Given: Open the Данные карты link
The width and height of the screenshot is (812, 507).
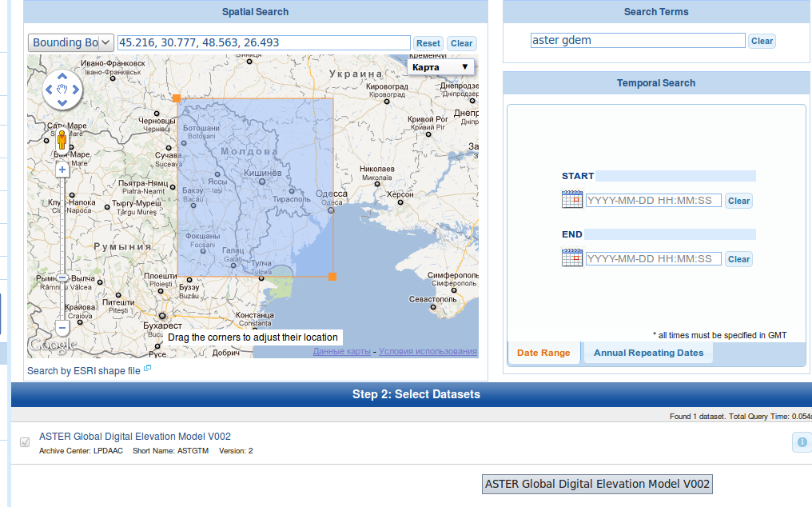Looking at the screenshot, I should pos(342,351).
